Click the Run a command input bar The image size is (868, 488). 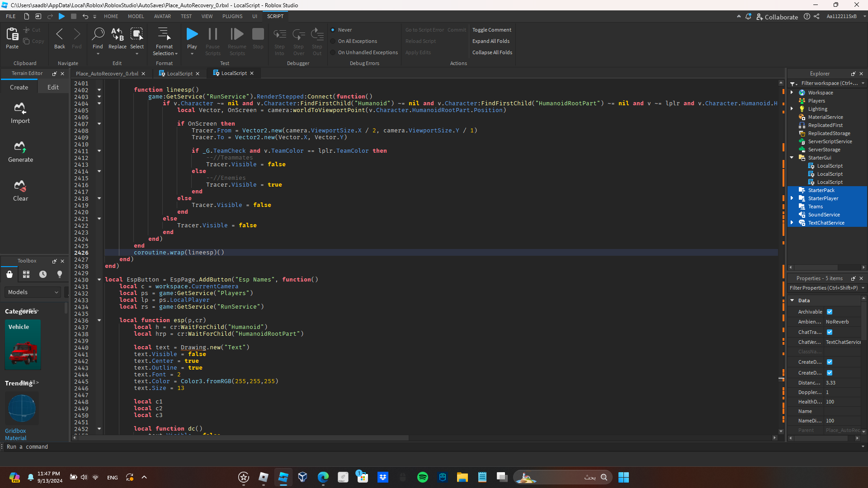click(432, 447)
